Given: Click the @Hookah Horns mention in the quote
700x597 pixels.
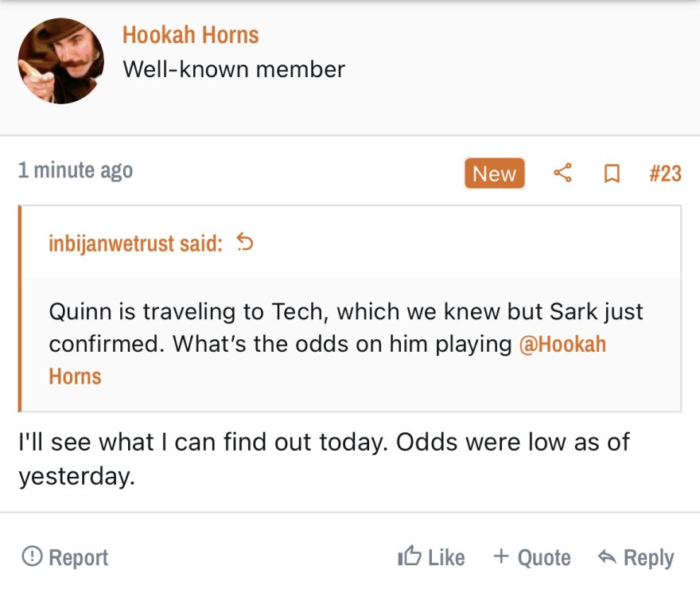Looking at the screenshot, I should point(562,345).
